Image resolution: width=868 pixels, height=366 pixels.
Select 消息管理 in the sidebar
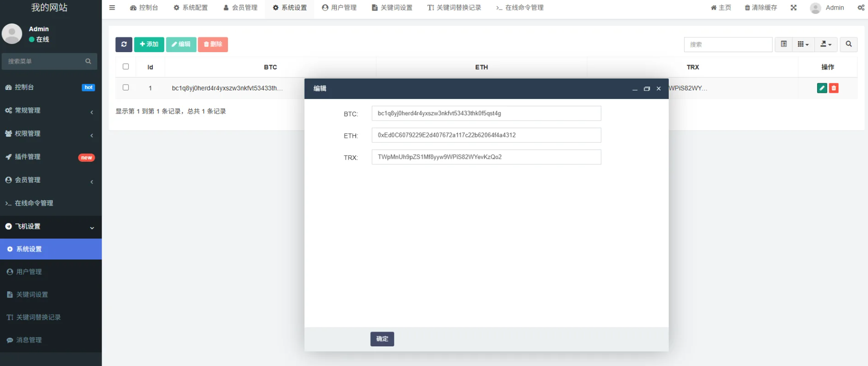click(x=51, y=340)
